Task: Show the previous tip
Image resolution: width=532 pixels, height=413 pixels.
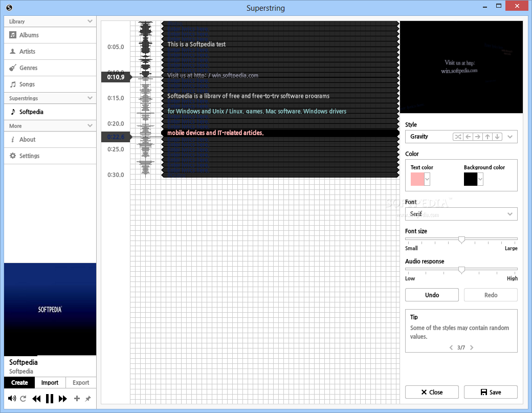Action: point(451,347)
